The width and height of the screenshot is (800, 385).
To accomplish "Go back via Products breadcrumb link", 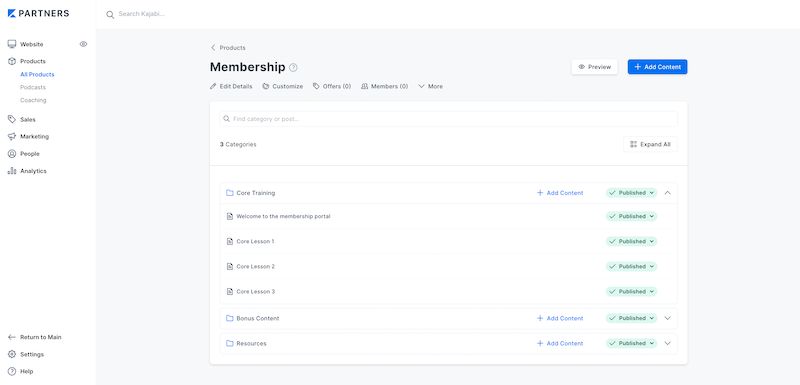I will coord(228,47).
